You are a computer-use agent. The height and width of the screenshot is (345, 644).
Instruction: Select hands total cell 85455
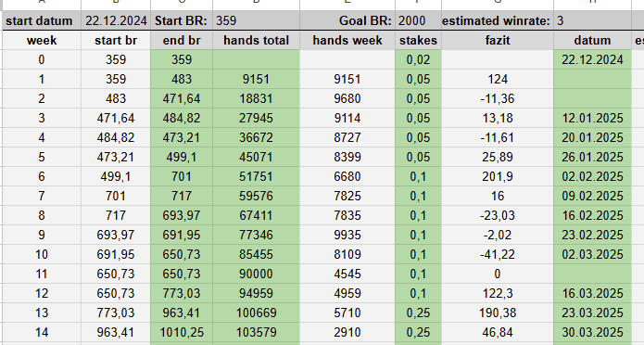pos(257,254)
